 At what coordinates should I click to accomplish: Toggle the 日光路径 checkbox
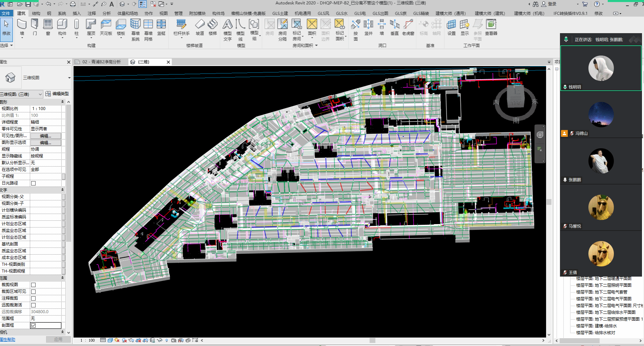tap(33, 183)
